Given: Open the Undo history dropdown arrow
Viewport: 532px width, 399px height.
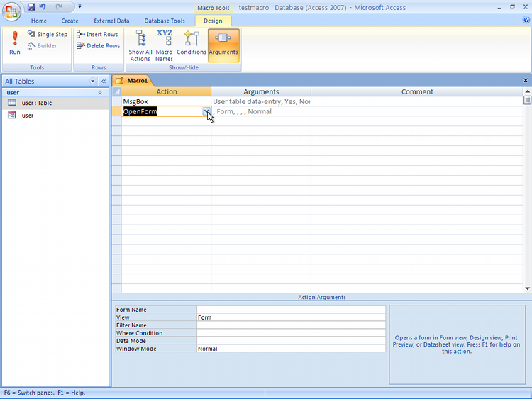Looking at the screenshot, I should click(50, 6).
